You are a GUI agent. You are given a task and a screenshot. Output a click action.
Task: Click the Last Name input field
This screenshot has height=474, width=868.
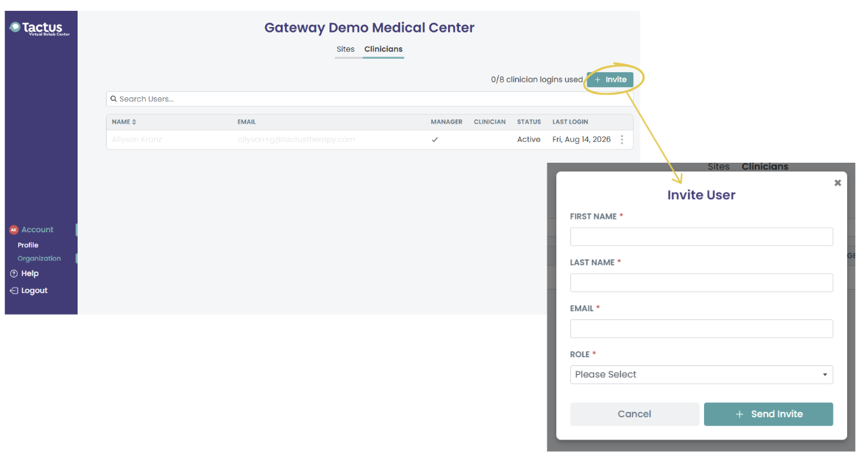[701, 282]
